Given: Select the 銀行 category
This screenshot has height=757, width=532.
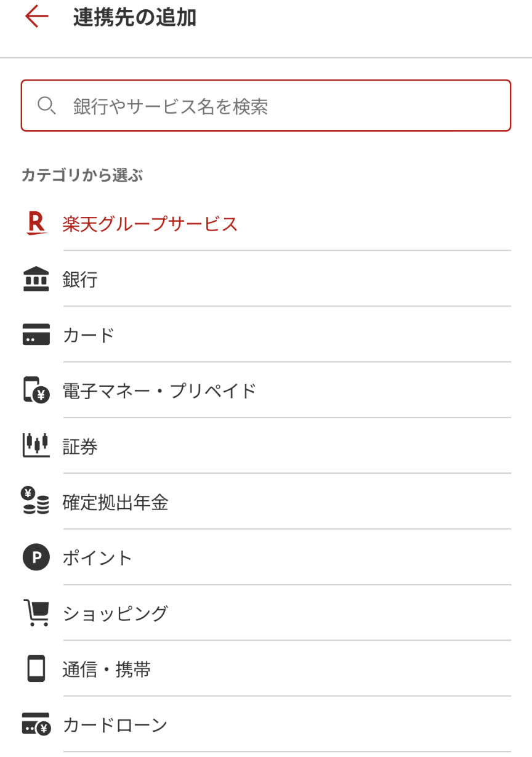Looking at the screenshot, I should click(x=80, y=280).
